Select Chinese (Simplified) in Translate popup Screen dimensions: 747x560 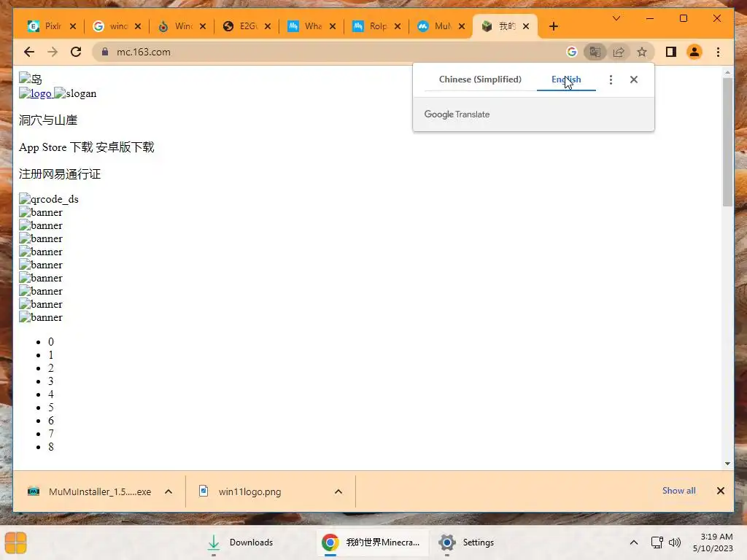click(x=480, y=79)
